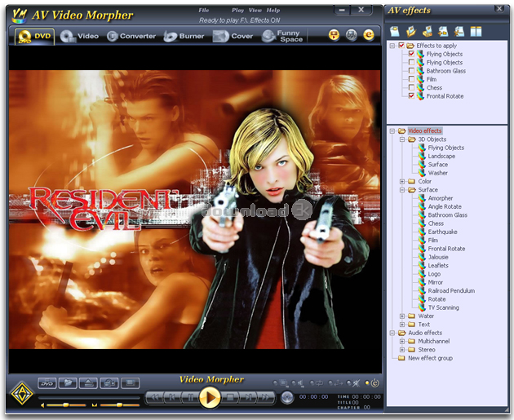514x420 pixels.
Task: Switch to the Video tab
Action: coord(80,36)
